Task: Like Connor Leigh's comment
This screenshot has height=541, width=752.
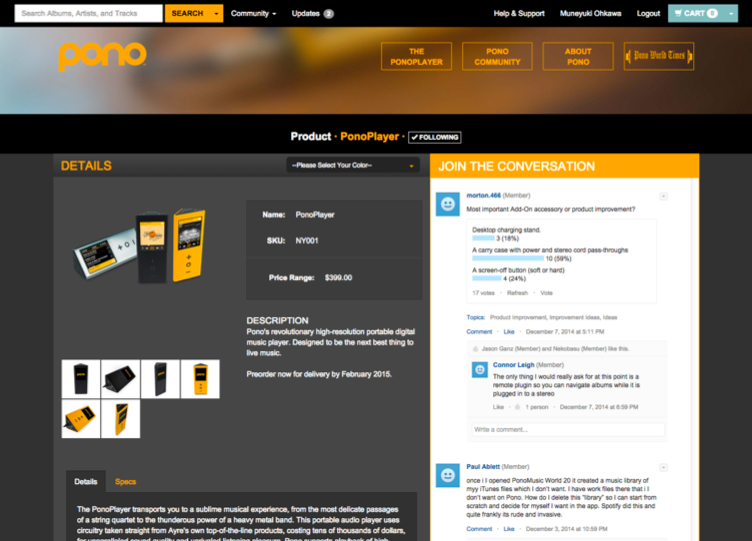Action: pos(498,407)
